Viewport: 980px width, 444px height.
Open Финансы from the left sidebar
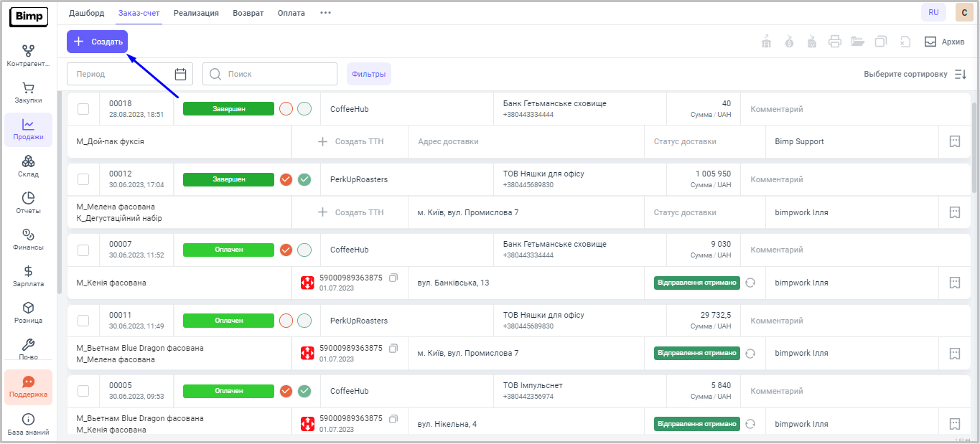coord(28,240)
